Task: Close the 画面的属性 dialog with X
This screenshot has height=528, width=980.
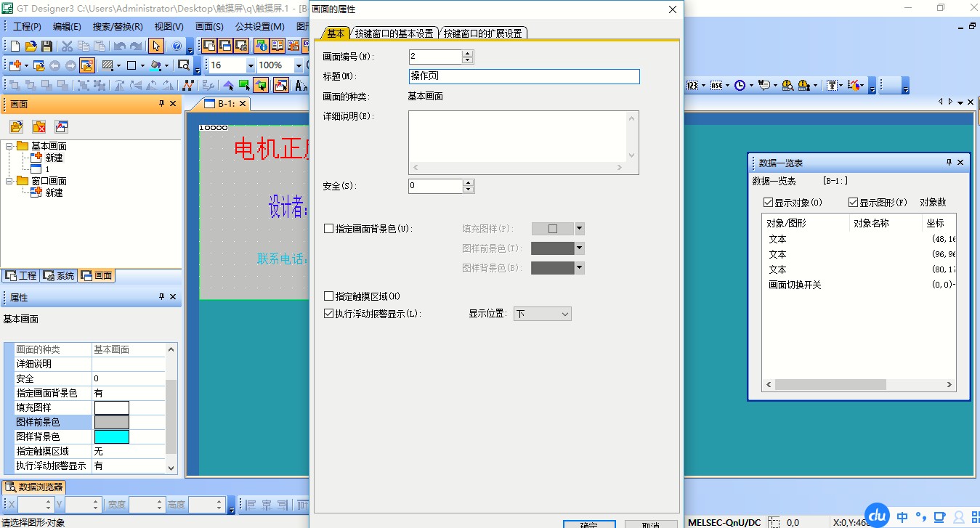Action: [672, 9]
